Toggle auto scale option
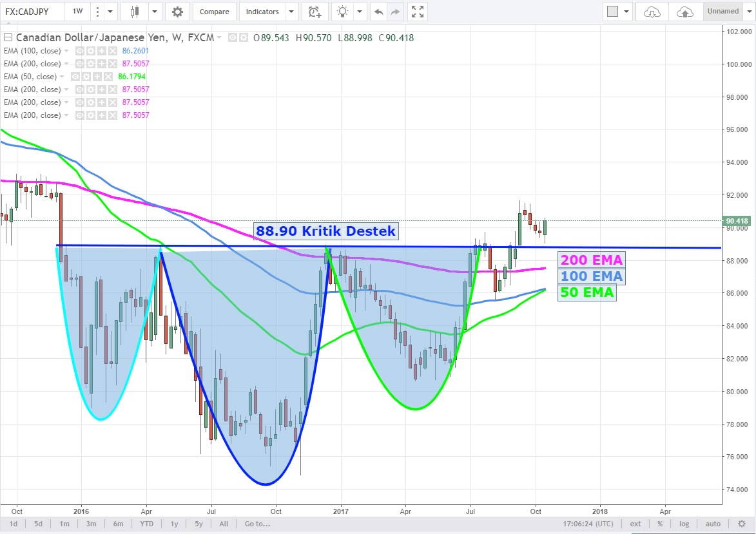The image size is (756, 534). point(713,524)
